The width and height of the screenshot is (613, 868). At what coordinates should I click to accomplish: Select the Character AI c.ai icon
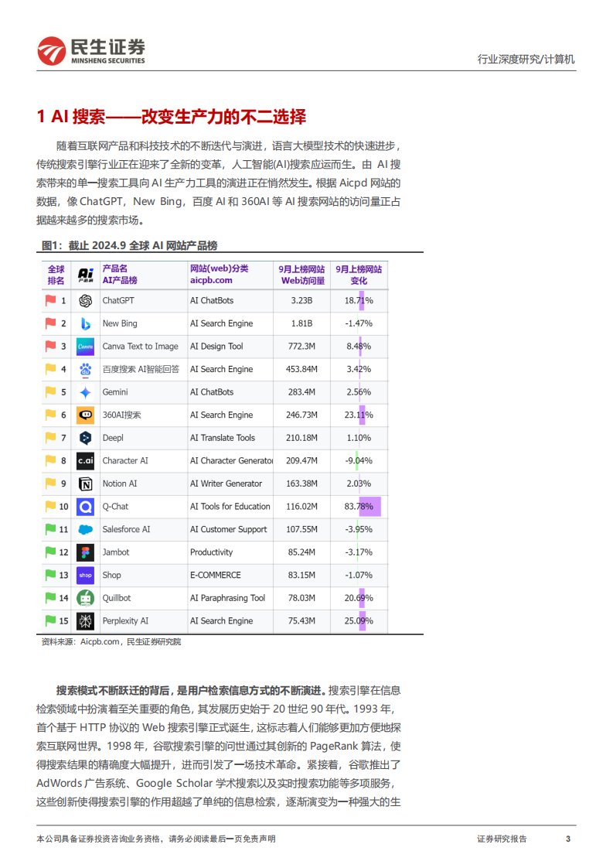tap(86, 461)
